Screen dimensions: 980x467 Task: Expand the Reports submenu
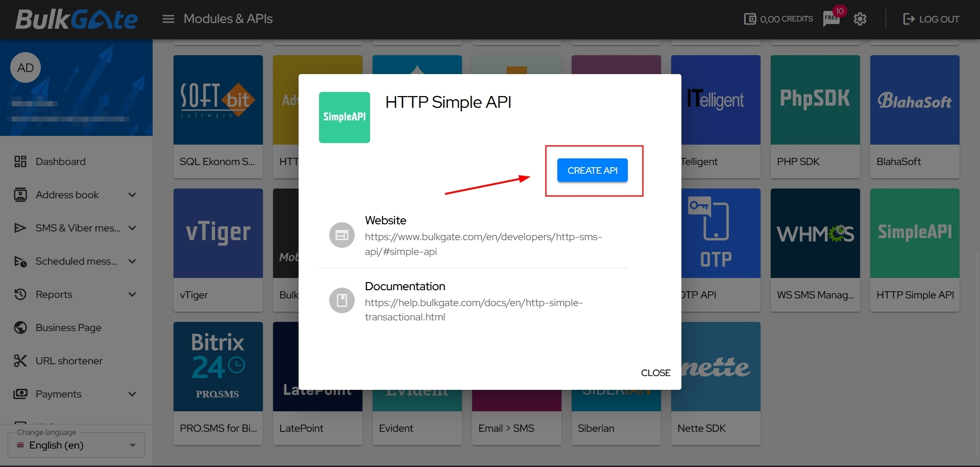pos(132,294)
